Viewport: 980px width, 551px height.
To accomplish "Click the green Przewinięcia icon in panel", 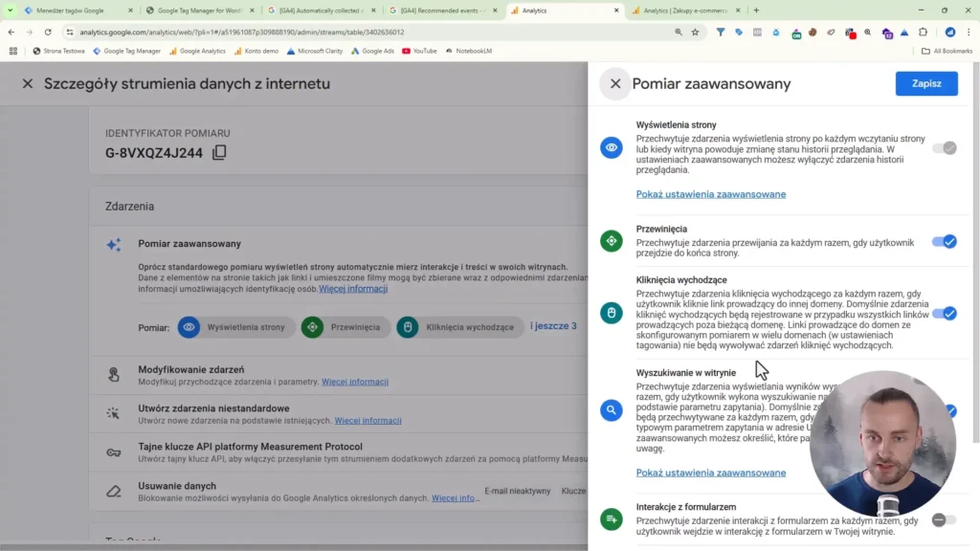I will (x=612, y=241).
